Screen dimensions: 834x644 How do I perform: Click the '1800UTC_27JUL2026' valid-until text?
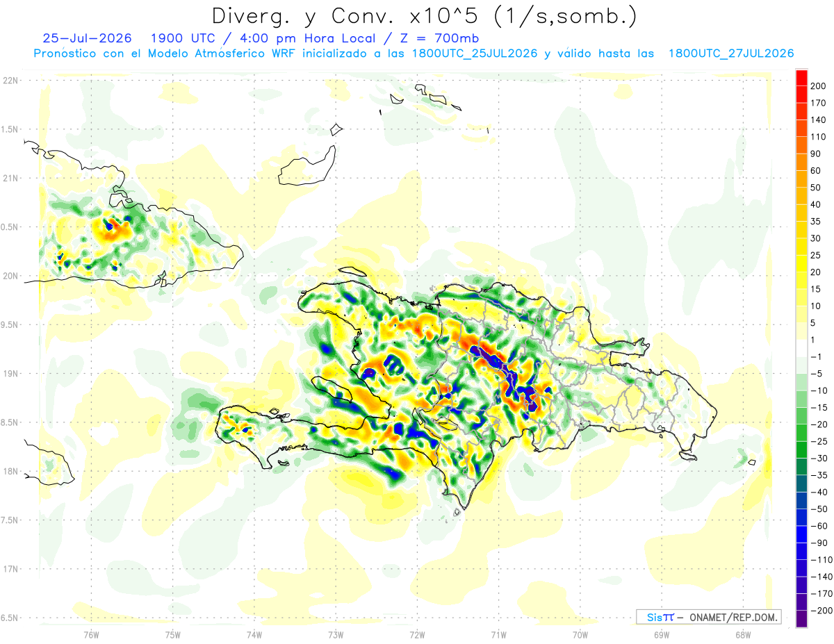tap(731, 53)
